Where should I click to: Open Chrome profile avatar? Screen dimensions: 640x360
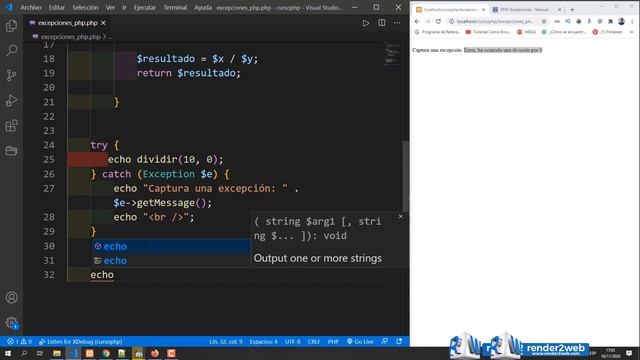click(621, 21)
